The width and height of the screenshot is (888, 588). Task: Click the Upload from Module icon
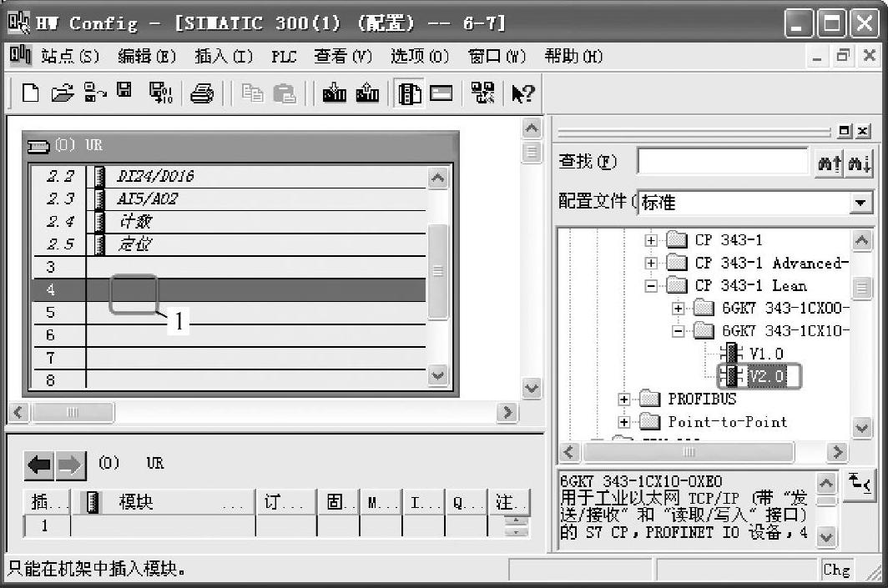tap(367, 93)
